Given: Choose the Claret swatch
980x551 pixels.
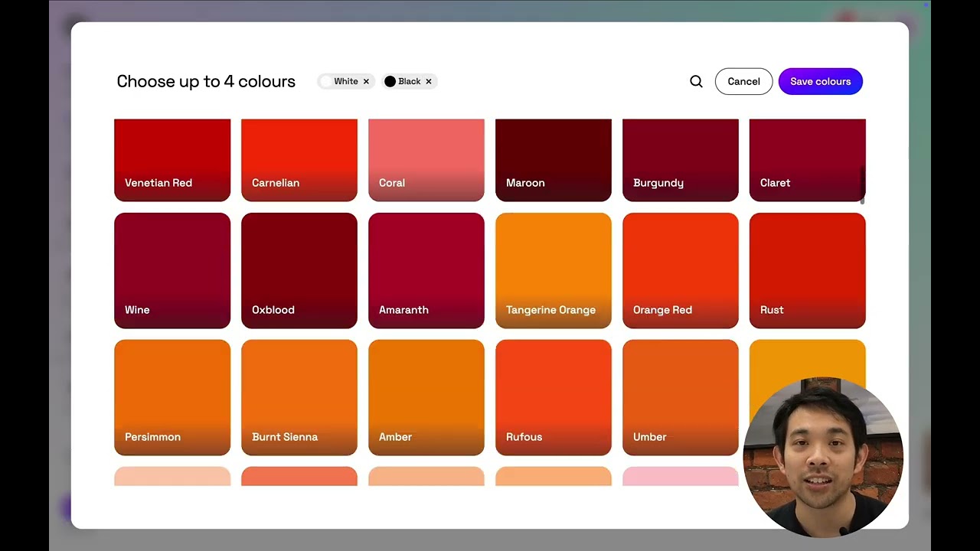Looking at the screenshot, I should coord(808,160).
